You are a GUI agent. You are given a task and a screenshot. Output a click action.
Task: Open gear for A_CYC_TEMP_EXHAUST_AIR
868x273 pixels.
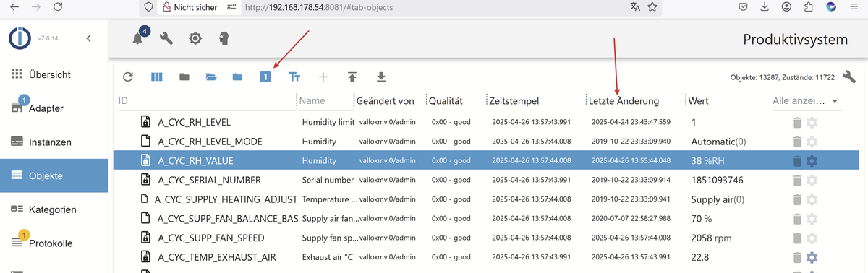812,257
